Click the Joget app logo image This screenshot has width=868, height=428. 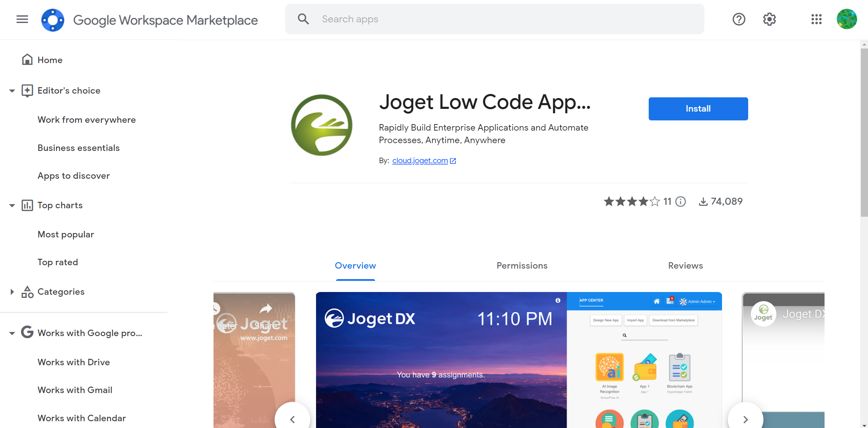tap(321, 125)
